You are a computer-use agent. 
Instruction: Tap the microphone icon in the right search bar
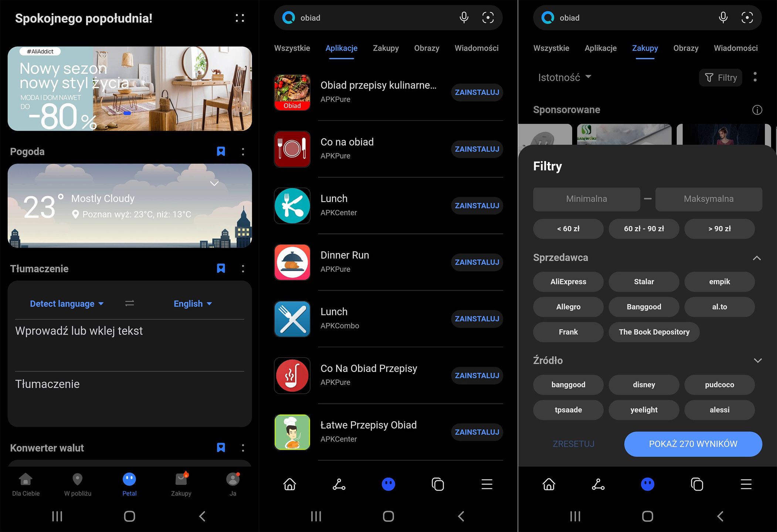(x=723, y=17)
